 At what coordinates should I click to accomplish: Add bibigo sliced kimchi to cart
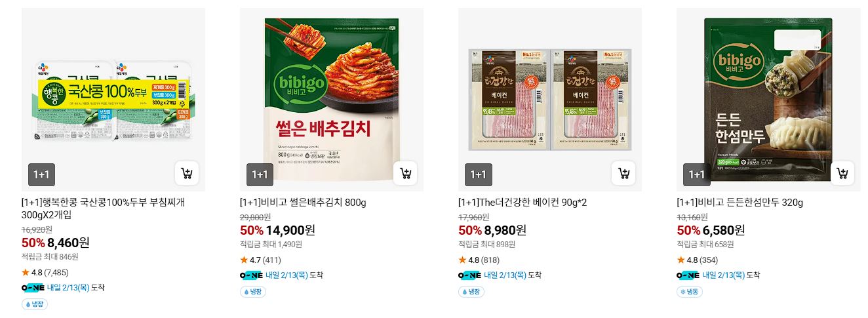click(405, 174)
